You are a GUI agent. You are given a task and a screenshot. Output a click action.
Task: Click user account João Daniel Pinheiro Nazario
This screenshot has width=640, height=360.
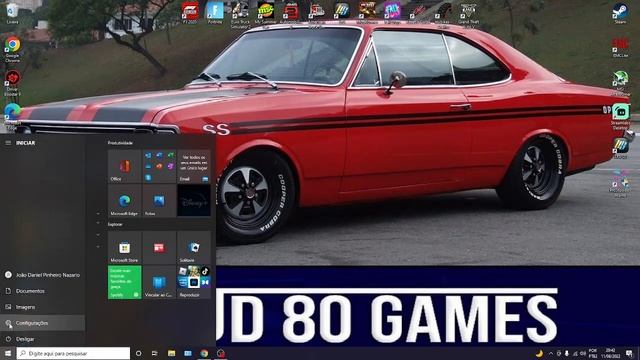(42, 275)
